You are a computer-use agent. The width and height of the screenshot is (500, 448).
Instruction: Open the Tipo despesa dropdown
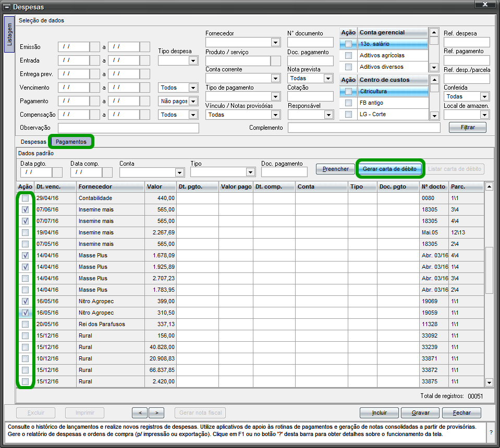coord(193,60)
